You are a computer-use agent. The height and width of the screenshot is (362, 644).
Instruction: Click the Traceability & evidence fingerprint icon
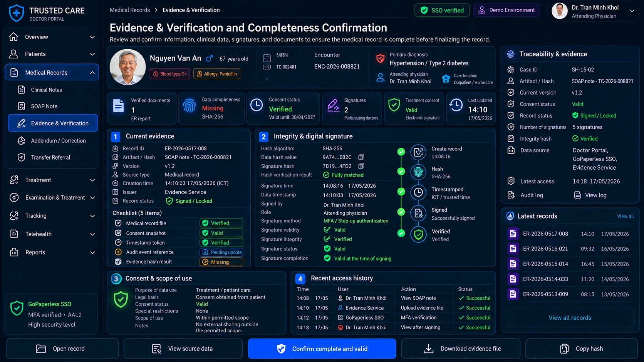click(x=511, y=54)
